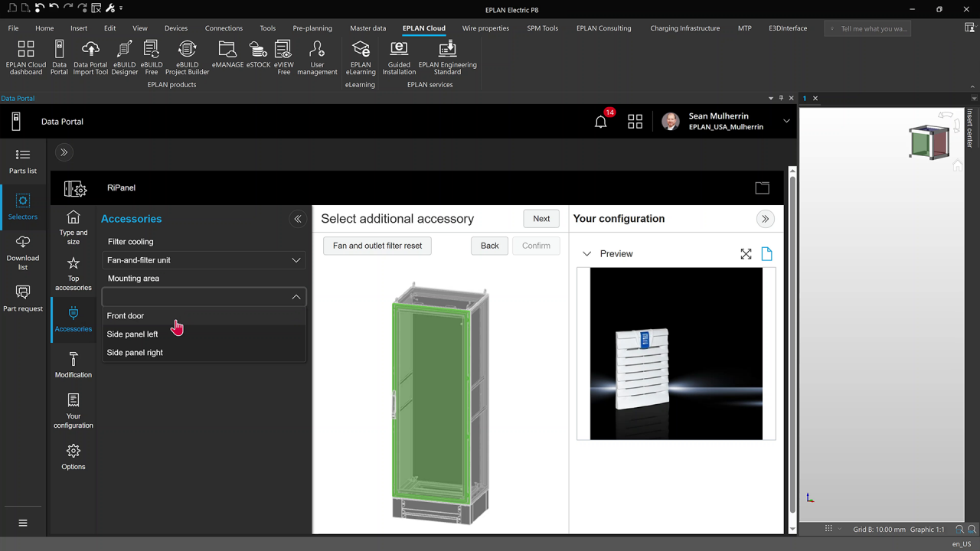Image resolution: width=980 pixels, height=551 pixels.
Task: Open EPLAN Engineering Standard
Action: (447, 58)
